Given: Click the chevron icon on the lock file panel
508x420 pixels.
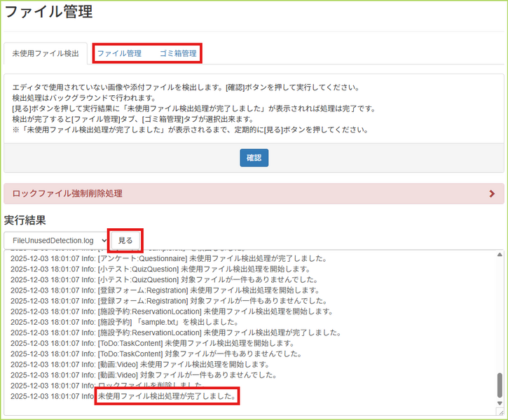Looking at the screenshot, I should (491, 194).
